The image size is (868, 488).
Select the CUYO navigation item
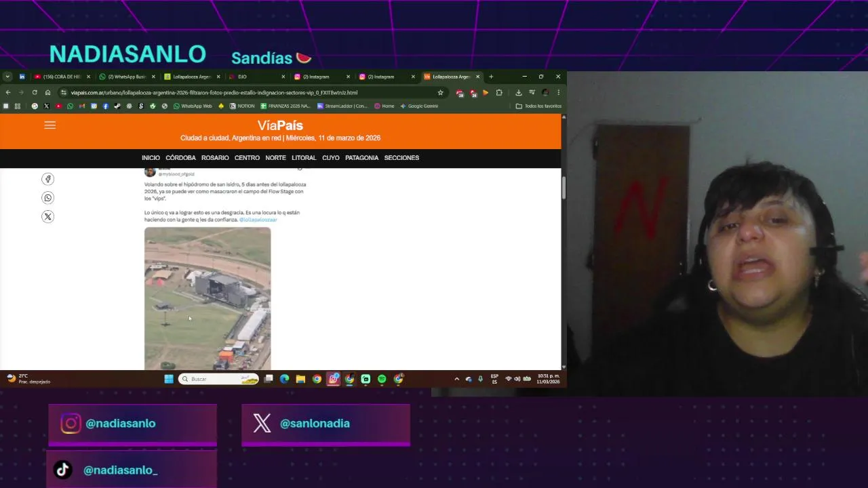(x=331, y=158)
